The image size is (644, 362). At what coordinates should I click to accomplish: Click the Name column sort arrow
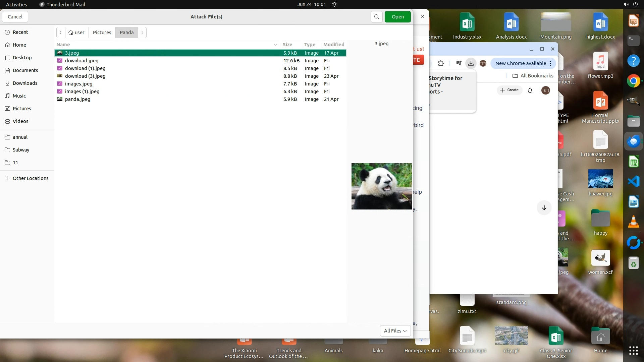pos(275,45)
